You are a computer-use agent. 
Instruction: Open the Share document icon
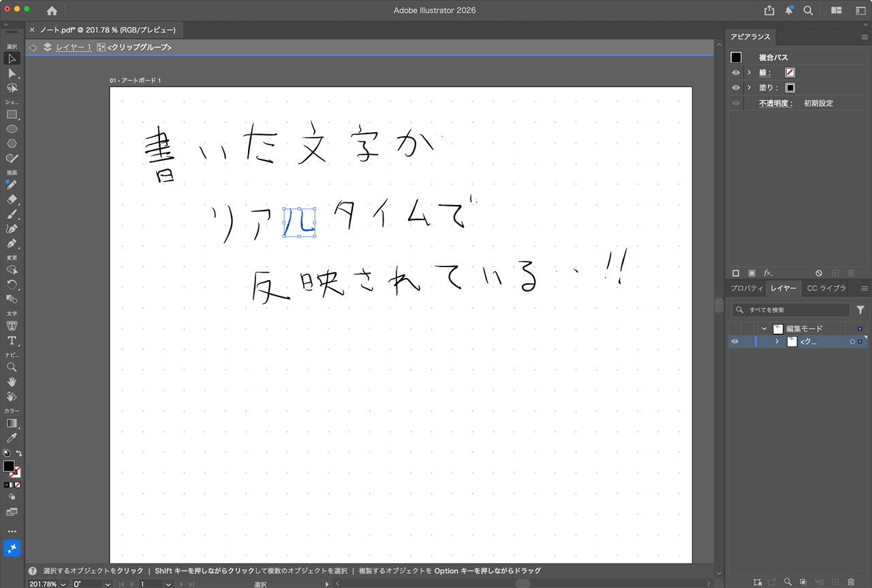[x=769, y=10]
